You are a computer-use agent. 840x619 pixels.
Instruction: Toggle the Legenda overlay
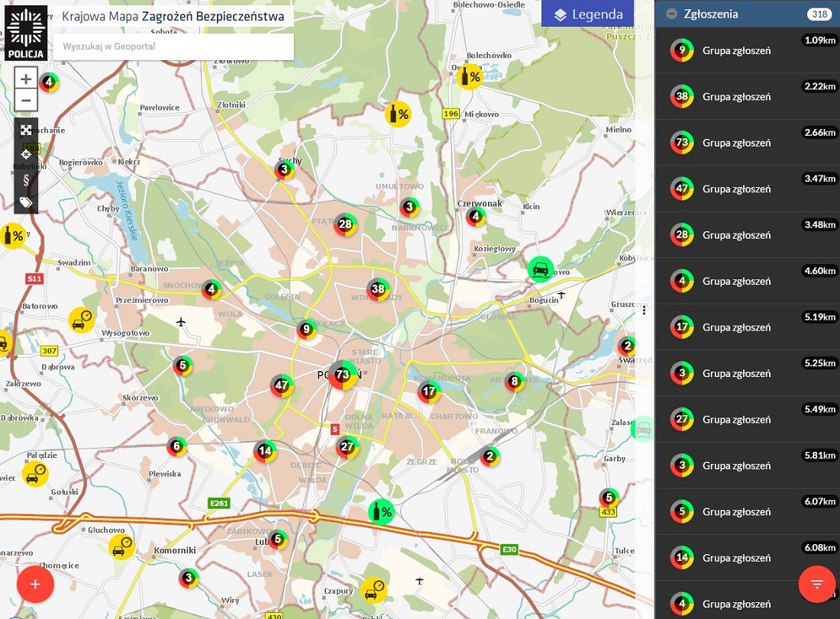pos(587,13)
